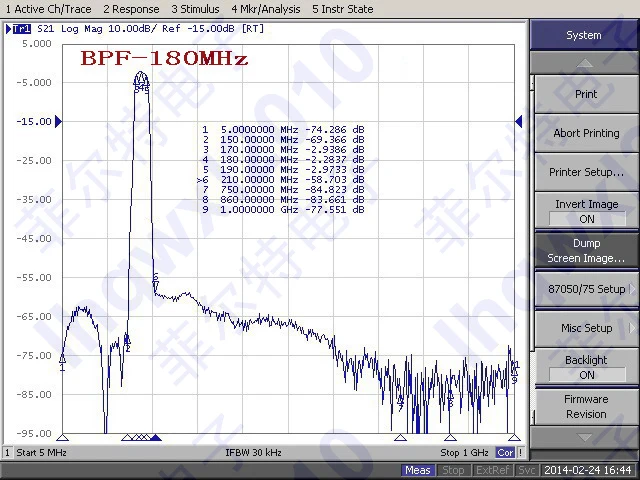Click marker row 9 1.0000000 GHz
Image resolution: width=640 pixels, height=480 pixels.
pos(283,210)
